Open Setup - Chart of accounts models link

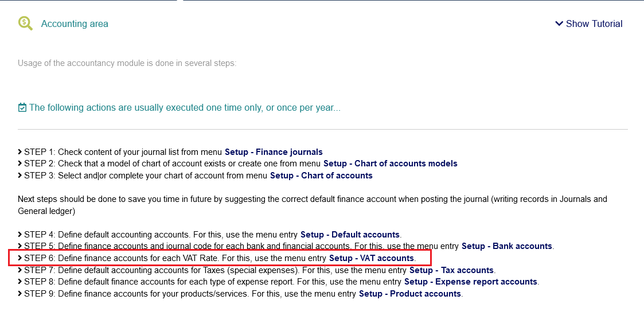(390, 163)
